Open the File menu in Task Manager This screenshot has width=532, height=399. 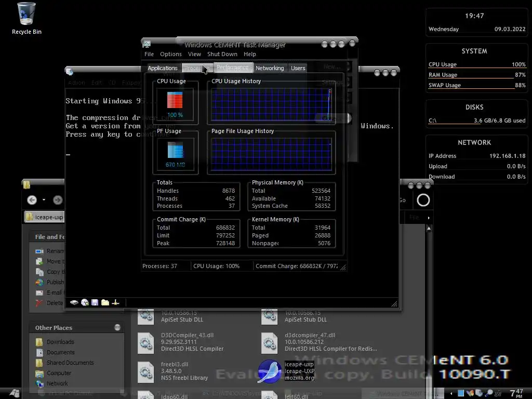click(x=149, y=54)
